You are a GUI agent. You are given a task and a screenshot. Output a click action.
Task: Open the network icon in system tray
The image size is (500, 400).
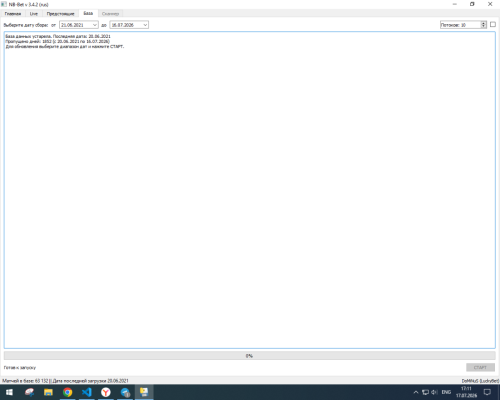(425, 392)
